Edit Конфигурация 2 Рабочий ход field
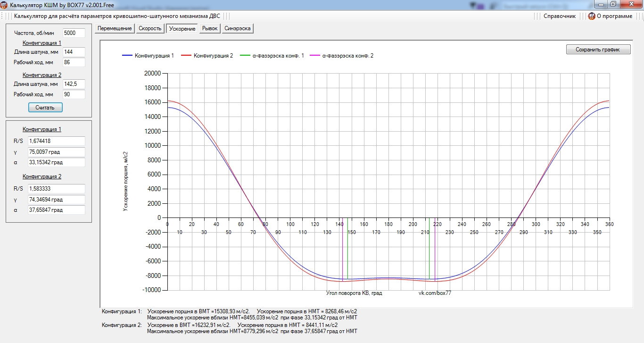 pyautogui.click(x=74, y=94)
